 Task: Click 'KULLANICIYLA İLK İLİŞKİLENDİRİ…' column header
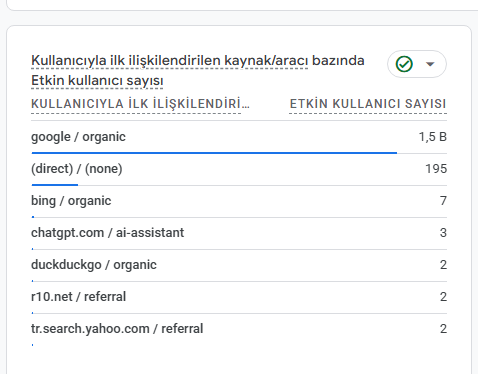[x=140, y=104]
